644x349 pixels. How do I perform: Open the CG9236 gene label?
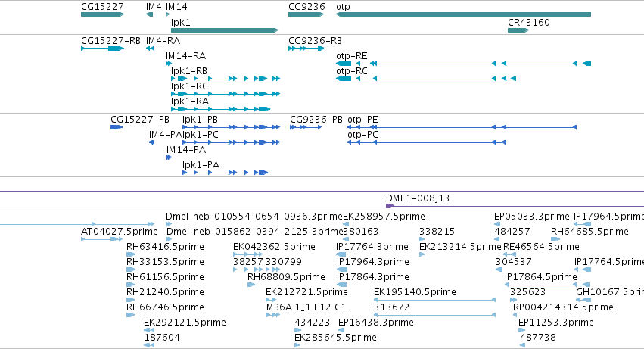pos(306,7)
